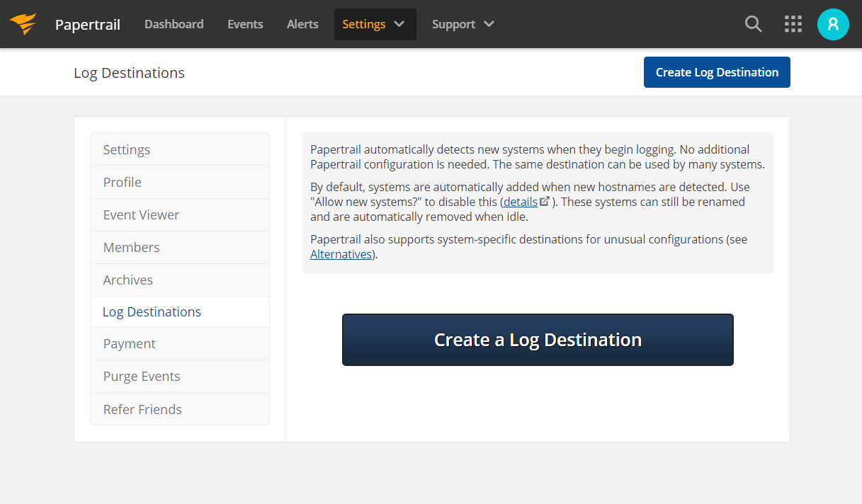Image resolution: width=862 pixels, height=504 pixels.
Task: Follow the Alternatives link
Action: tap(341, 253)
